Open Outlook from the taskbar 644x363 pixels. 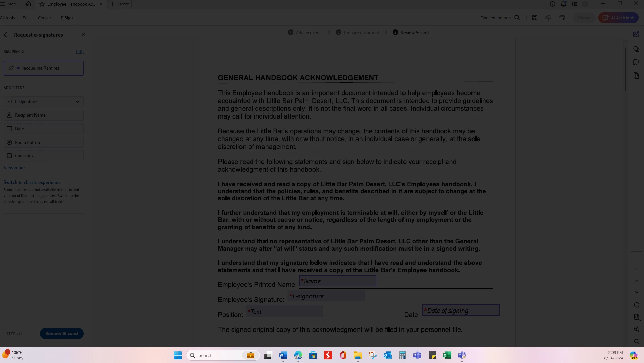pyautogui.click(x=387, y=355)
